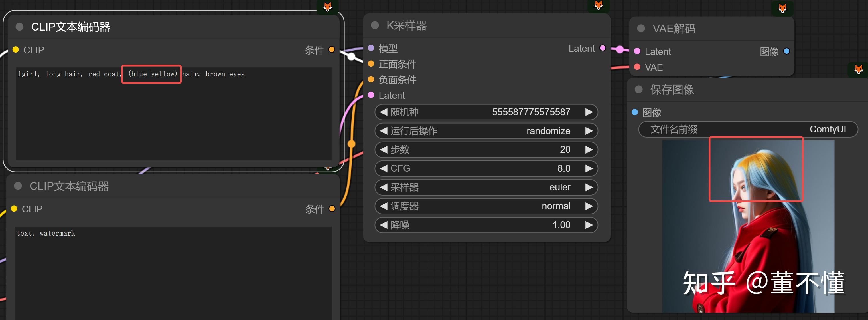Click the right arrow to increase 步数
The height and width of the screenshot is (320, 868).
click(589, 149)
